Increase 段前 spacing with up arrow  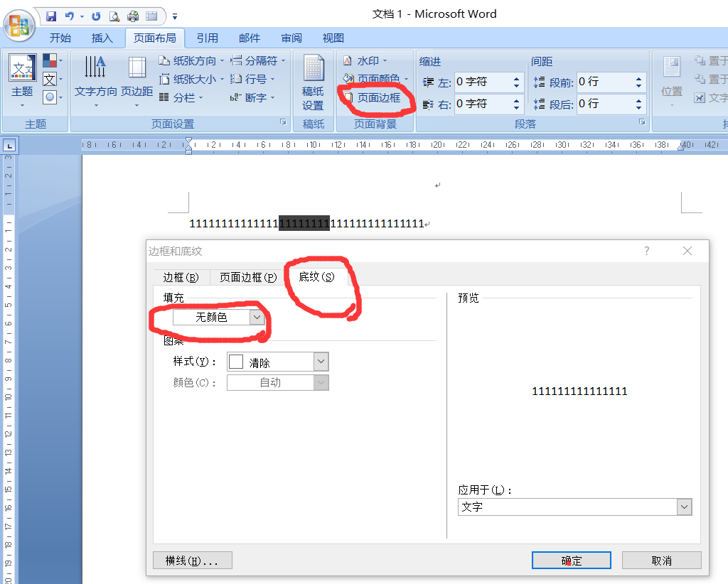click(x=639, y=78)
